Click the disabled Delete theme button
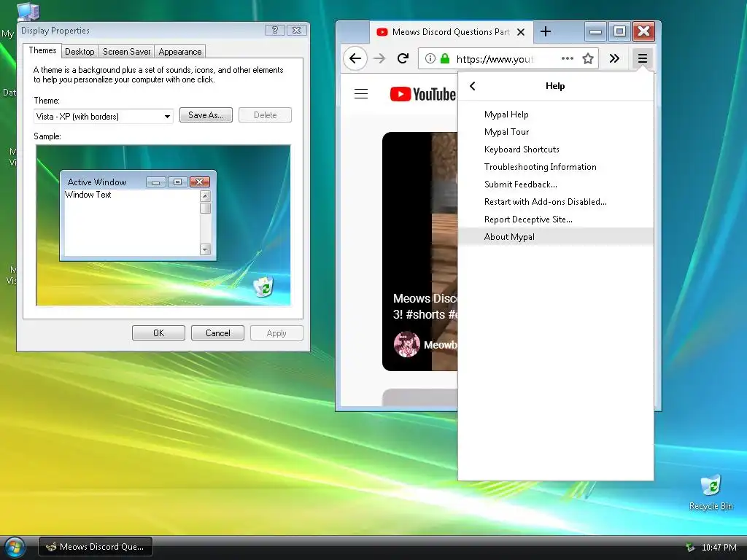Image resolution: width=747 pixels, height=560 pixels. tap(265, 114)
